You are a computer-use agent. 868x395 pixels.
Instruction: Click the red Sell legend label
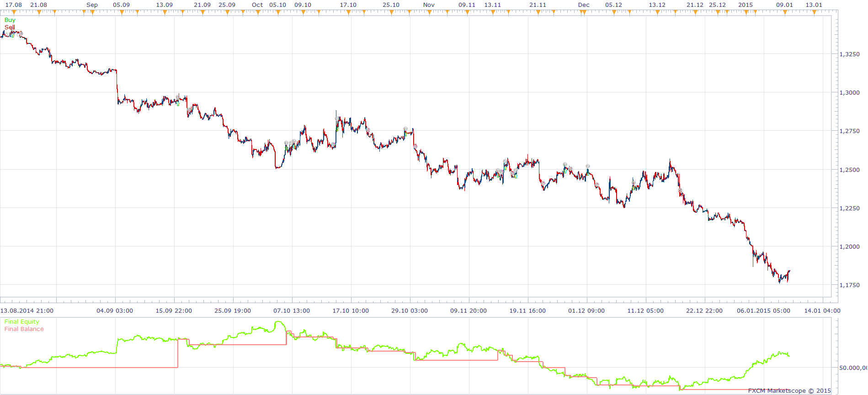tap(10, 27)
